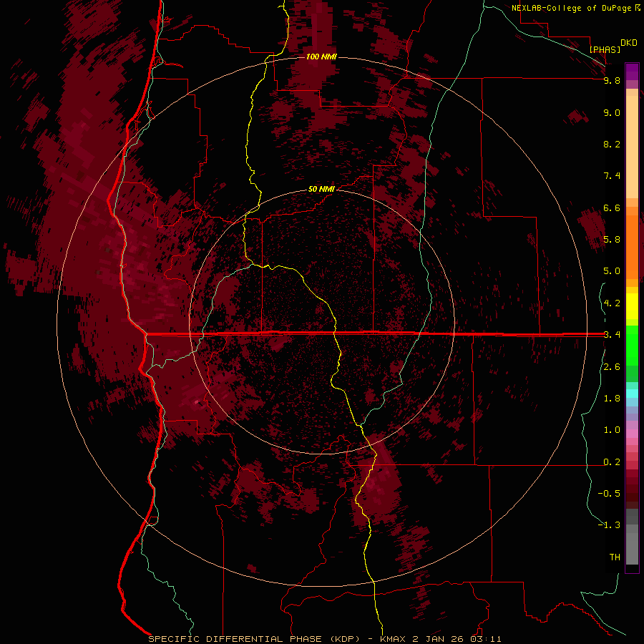This screenshot has width=644, height=644.
Task: Click the 3.4 scale value
Action: tap(612, 335)
